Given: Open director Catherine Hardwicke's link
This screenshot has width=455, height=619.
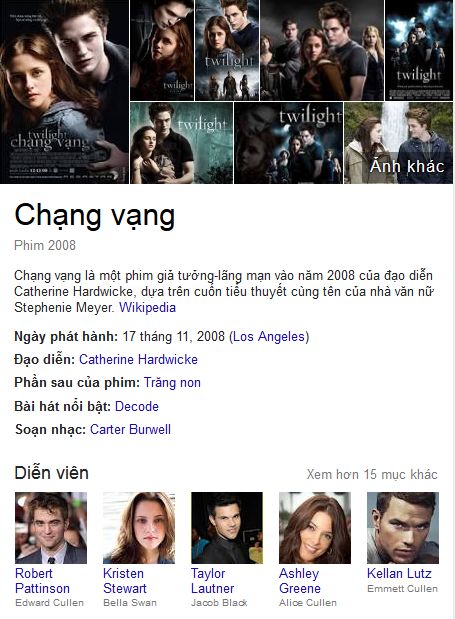Looking at the screenshot, I should click(138, 360).
